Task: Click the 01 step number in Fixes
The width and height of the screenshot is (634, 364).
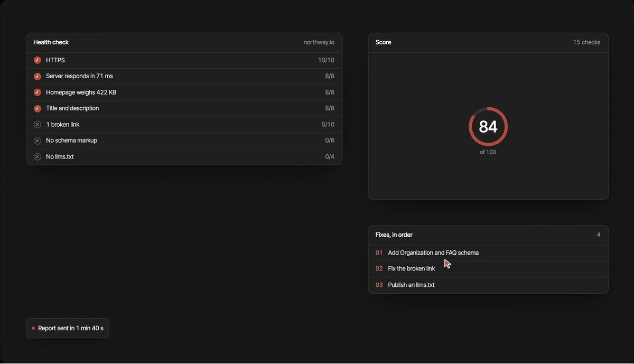Action: coord(379,253)
